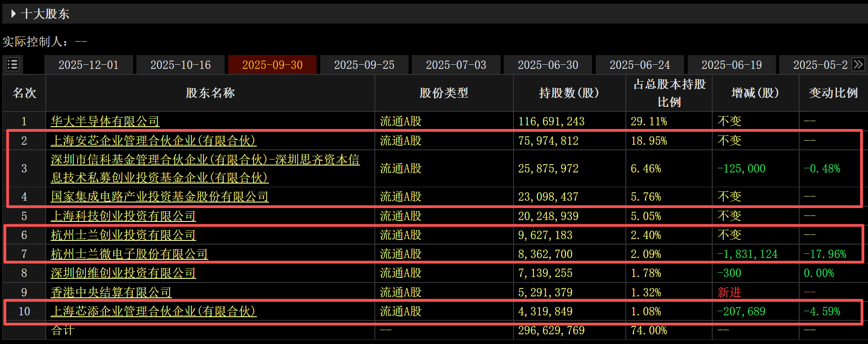
Task: Select the 2025-06-30 date tab
Action: (548, 65)
